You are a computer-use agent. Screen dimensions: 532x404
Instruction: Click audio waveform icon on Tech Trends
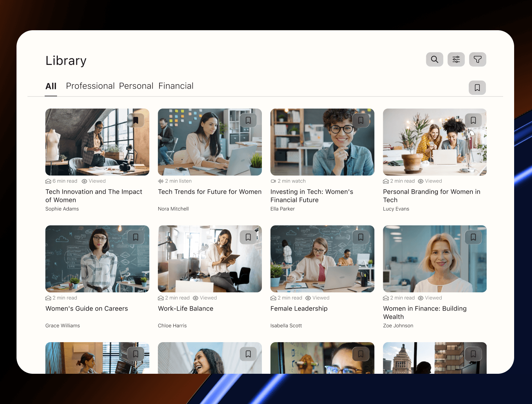pos(160,181)
